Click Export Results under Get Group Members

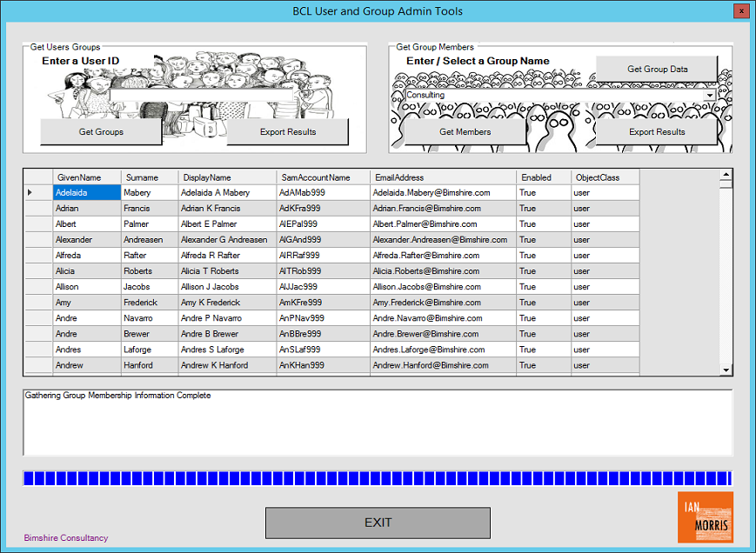657,132
